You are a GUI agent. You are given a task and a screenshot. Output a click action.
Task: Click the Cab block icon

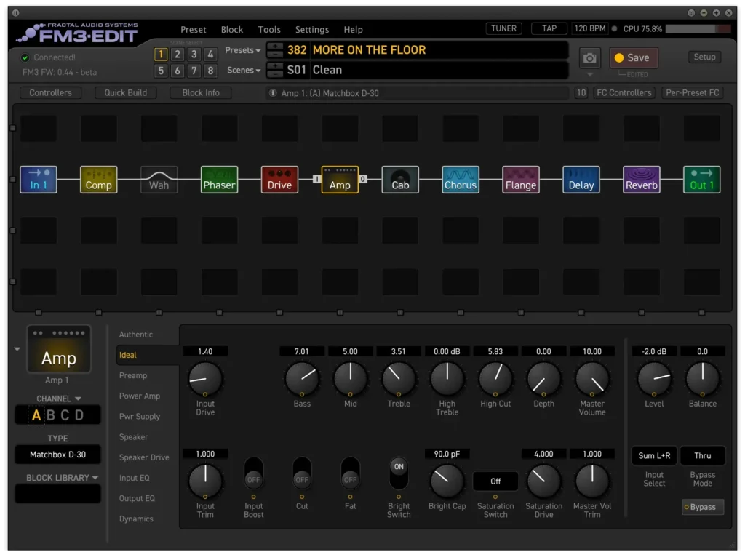pyautogui.click(x=400, y=180)
